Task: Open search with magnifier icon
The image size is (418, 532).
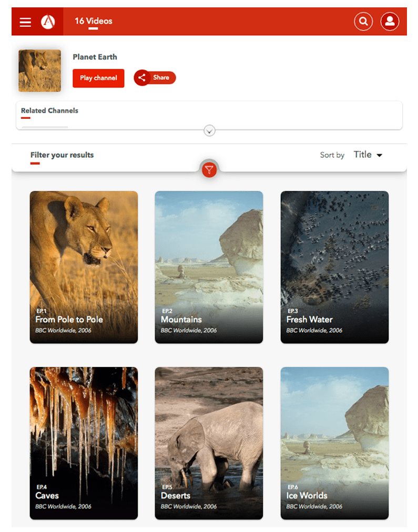Action: [x=363, y=22]
